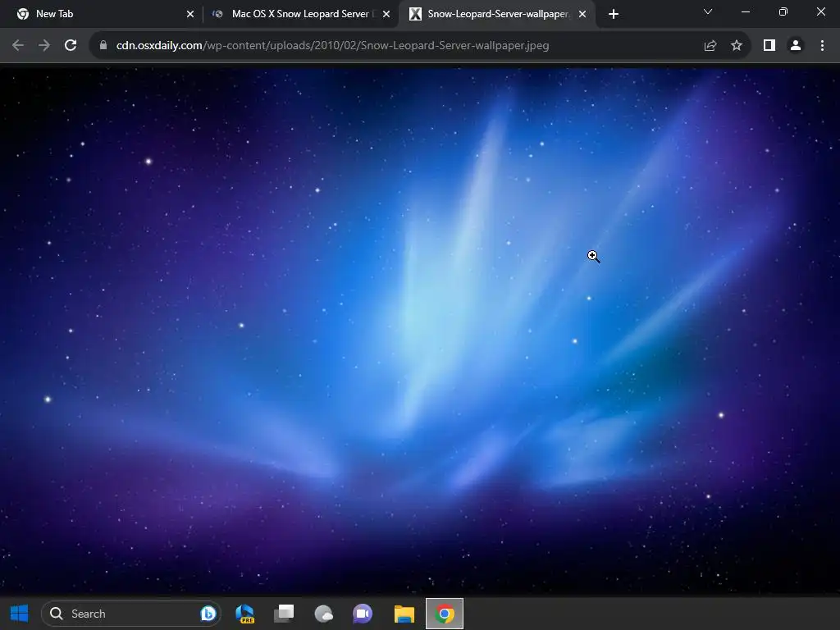Screen dimensions: 840x630
Task: Close the New Tab tab
Action: pos(190,14)
